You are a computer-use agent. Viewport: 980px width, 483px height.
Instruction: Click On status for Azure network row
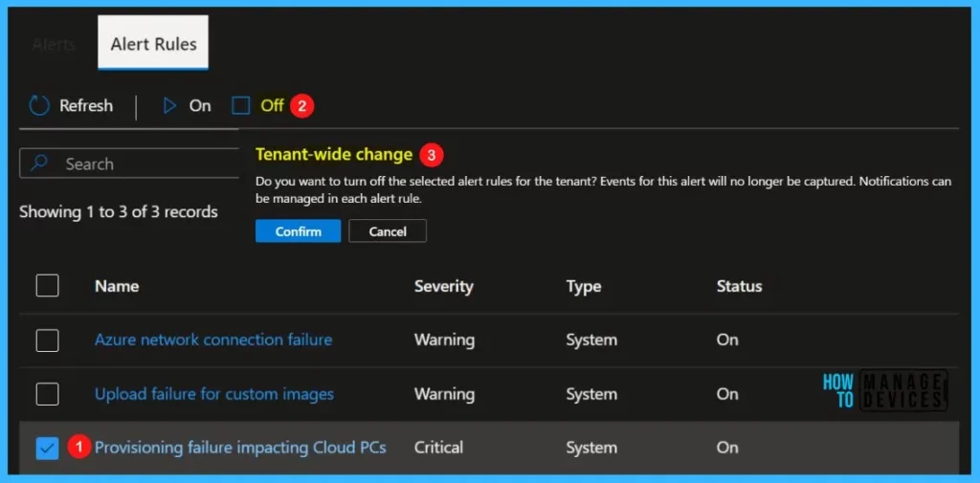727,340
